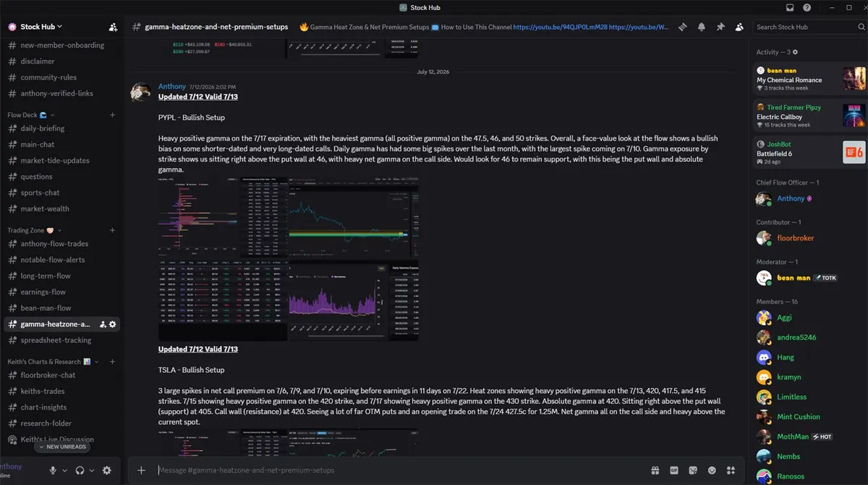
Task: Open the spreadsheet-tracking channel
Action: (62, 340)
